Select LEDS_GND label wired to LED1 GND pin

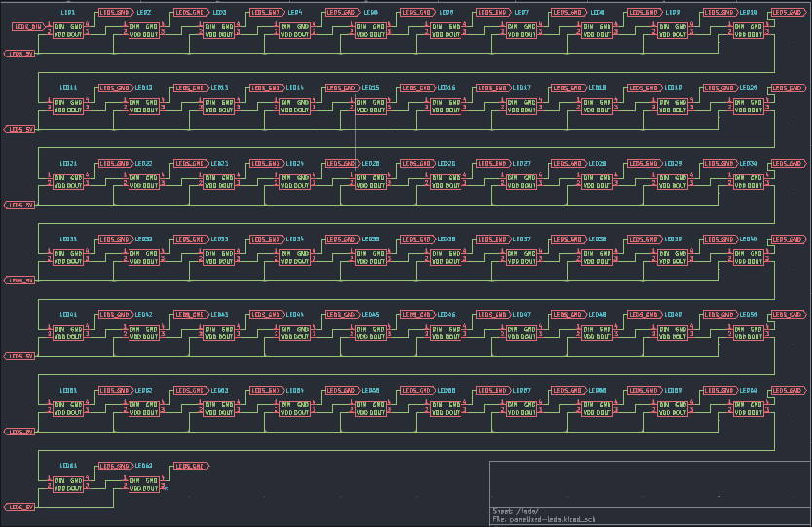pyautogui.click(x=116, y=12)
